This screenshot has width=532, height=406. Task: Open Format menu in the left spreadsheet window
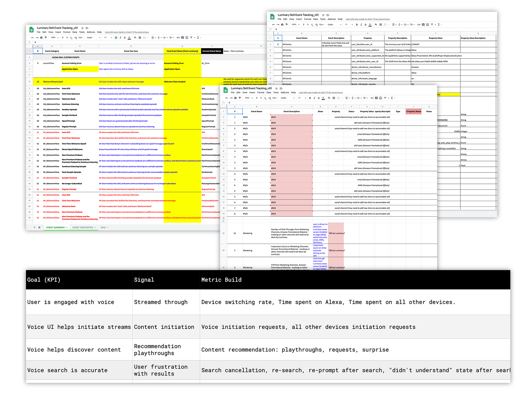coord(67,32)
